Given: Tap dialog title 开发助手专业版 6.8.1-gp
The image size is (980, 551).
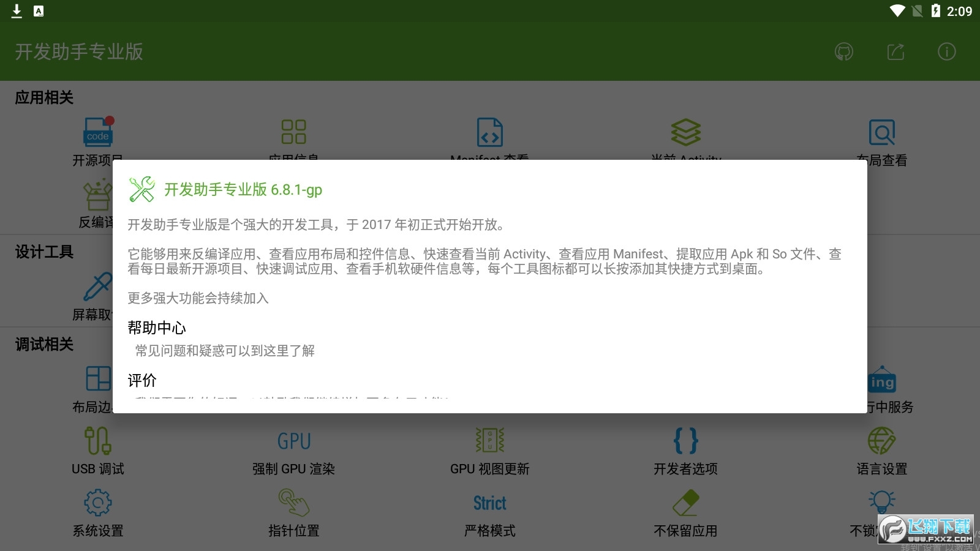Looking at the screenshot, I should (x=243, y=190).
